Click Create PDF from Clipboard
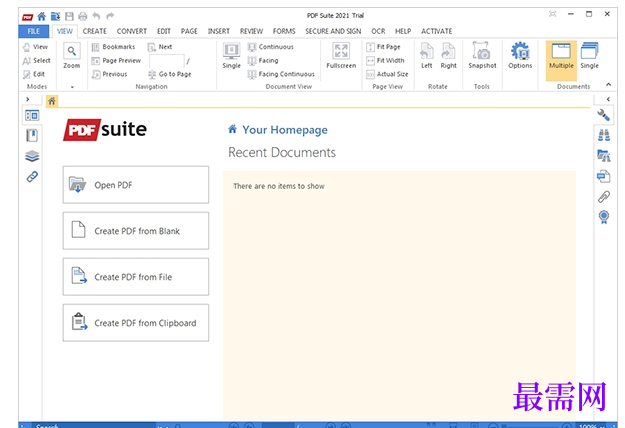 click(x=136, y=323)
